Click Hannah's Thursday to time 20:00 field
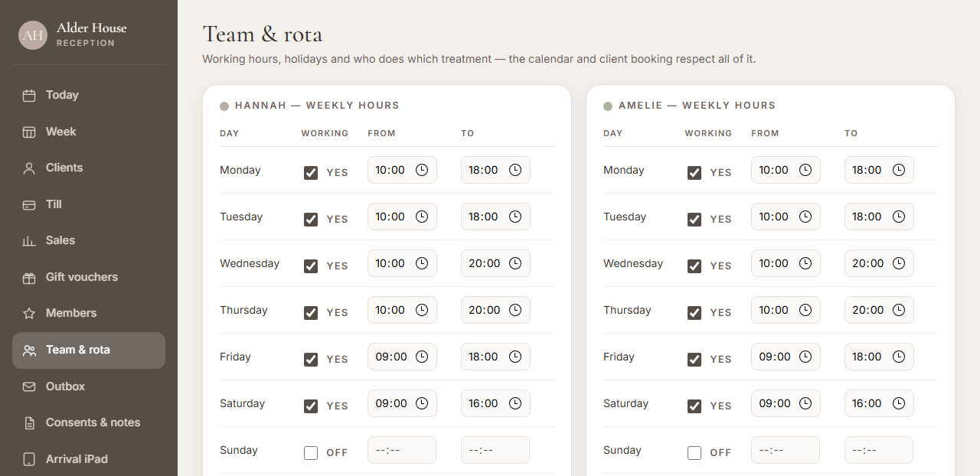980x476 pixels. pos(495,310)
